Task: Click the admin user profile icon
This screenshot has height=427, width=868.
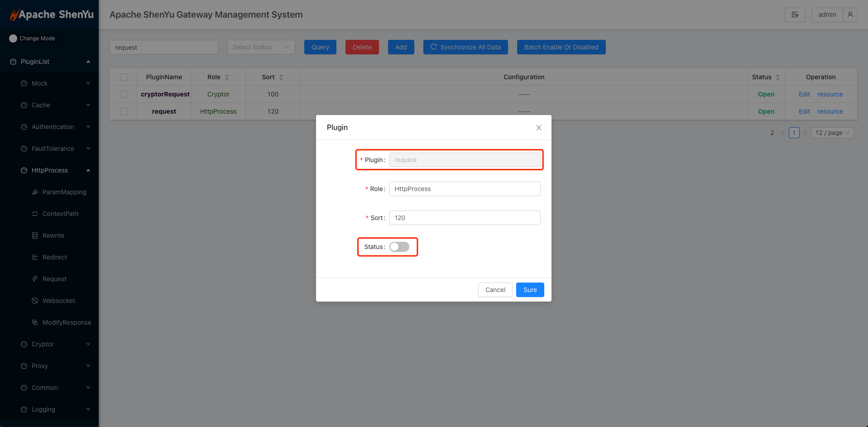Action: 850,15
